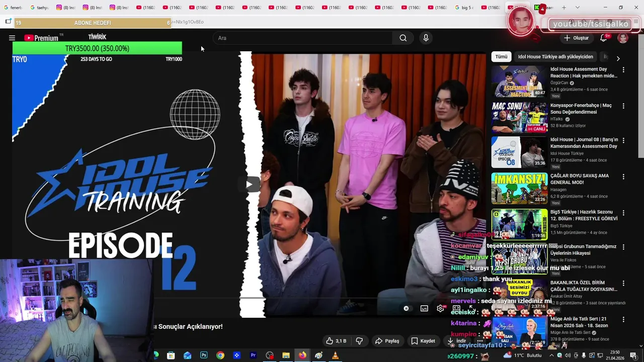Viewport: 644px width, 362px height.
Task: Open File Explorer from taskbar
Action: click(x=286, y=355)
